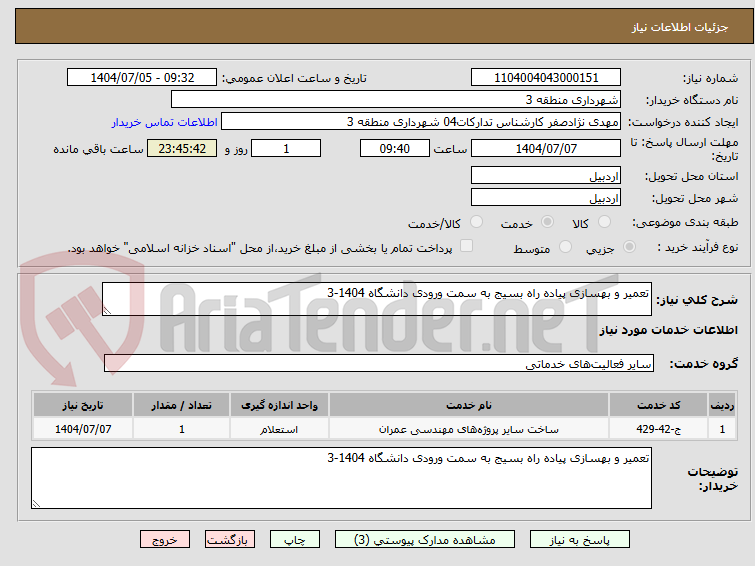Click service code cell ج-42-429
Image resolution: width=755 pixels, height=566 pixels.
point(658,429)
